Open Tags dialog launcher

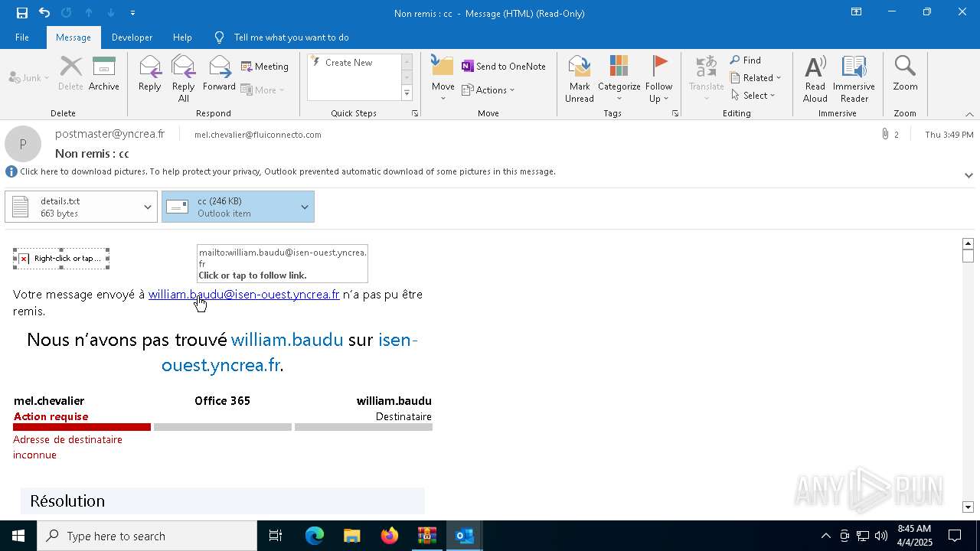point(675,113)
